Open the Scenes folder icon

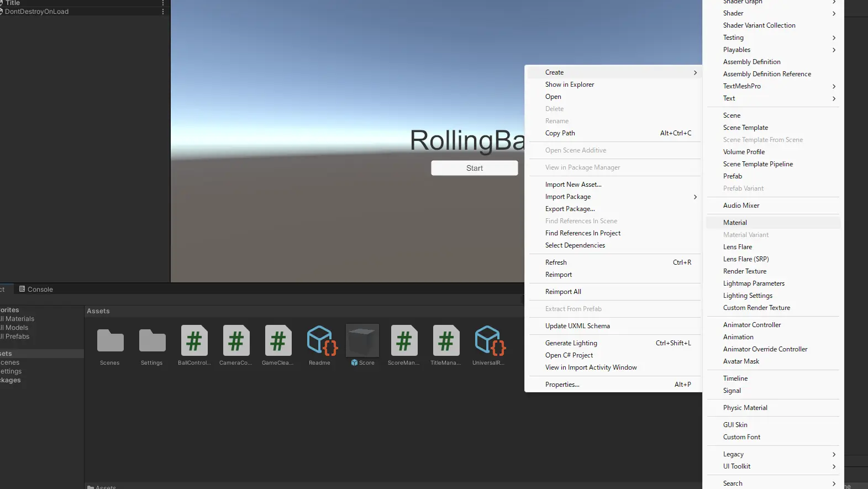(x=110, y=341)
